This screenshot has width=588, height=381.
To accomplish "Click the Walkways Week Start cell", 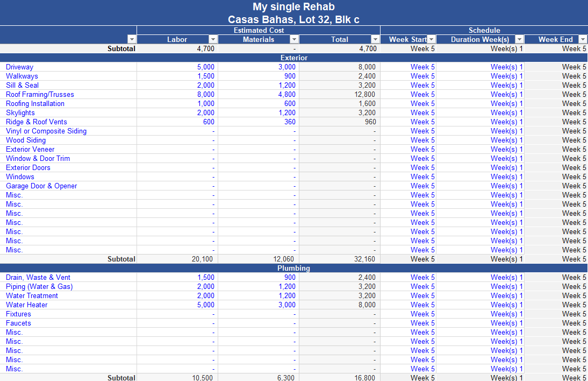I will pyautogui.click(x=422, y=76).
